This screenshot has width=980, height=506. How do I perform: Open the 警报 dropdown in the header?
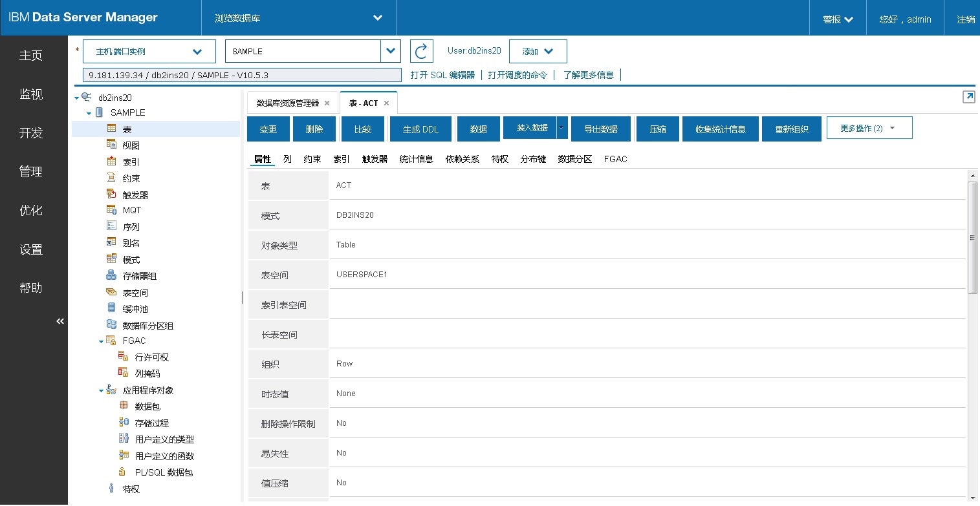tap(837, 17)
